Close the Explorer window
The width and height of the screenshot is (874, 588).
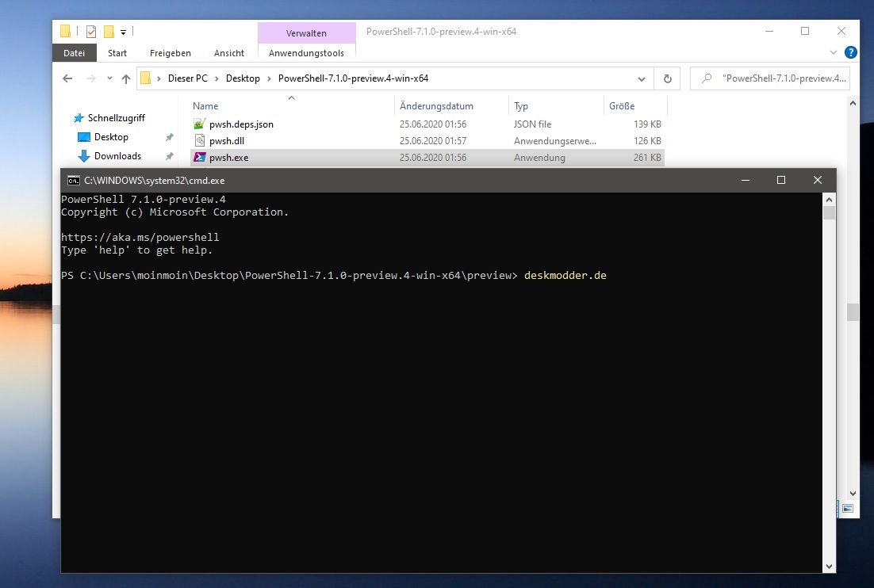pyautogui.click(x=841, y=31)
